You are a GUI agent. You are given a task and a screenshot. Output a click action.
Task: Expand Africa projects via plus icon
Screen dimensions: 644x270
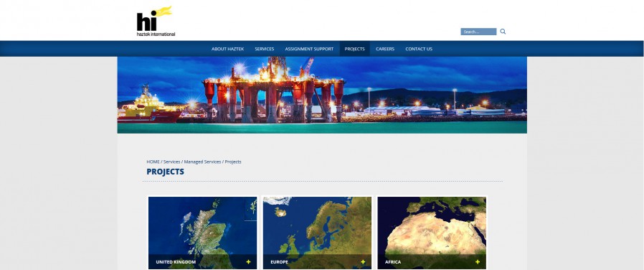[478, 262]
